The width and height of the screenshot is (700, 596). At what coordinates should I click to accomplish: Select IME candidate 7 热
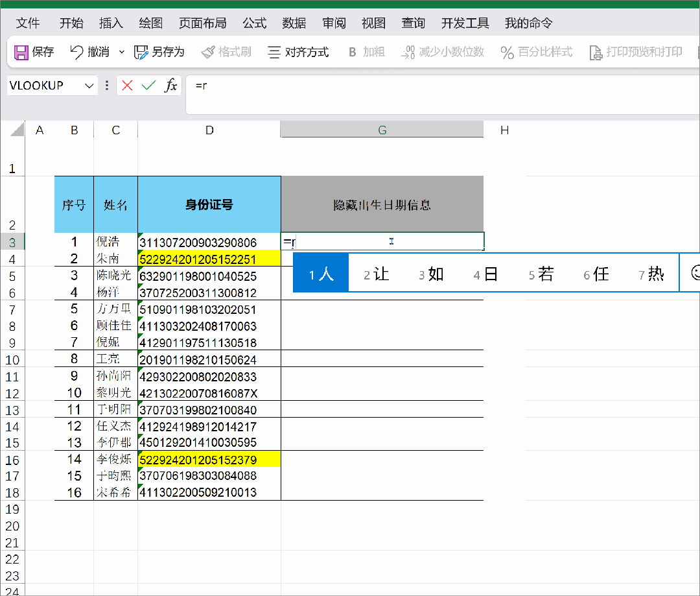(651, 274)
